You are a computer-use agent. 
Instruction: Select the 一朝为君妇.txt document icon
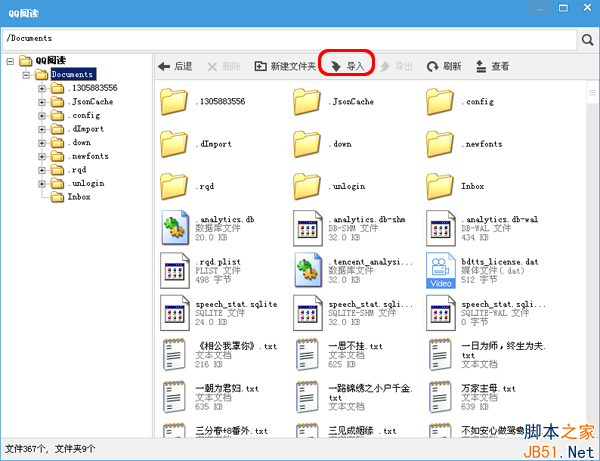174,397
